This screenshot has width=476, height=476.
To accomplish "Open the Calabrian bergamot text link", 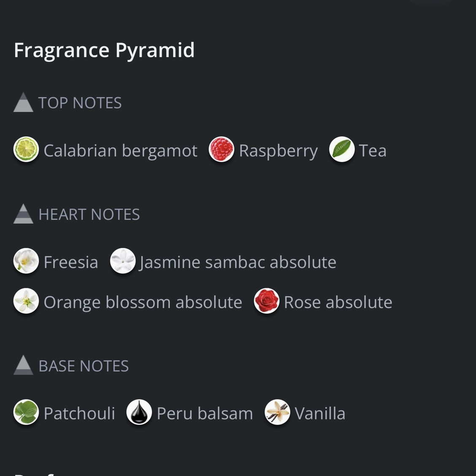I will point(121,151).
